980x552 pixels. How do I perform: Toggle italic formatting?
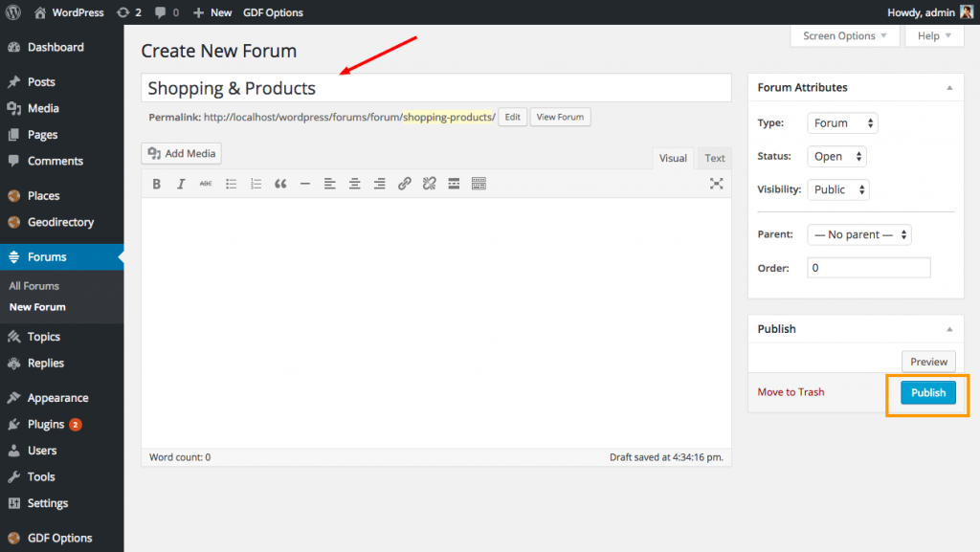[x=181, y=184]
